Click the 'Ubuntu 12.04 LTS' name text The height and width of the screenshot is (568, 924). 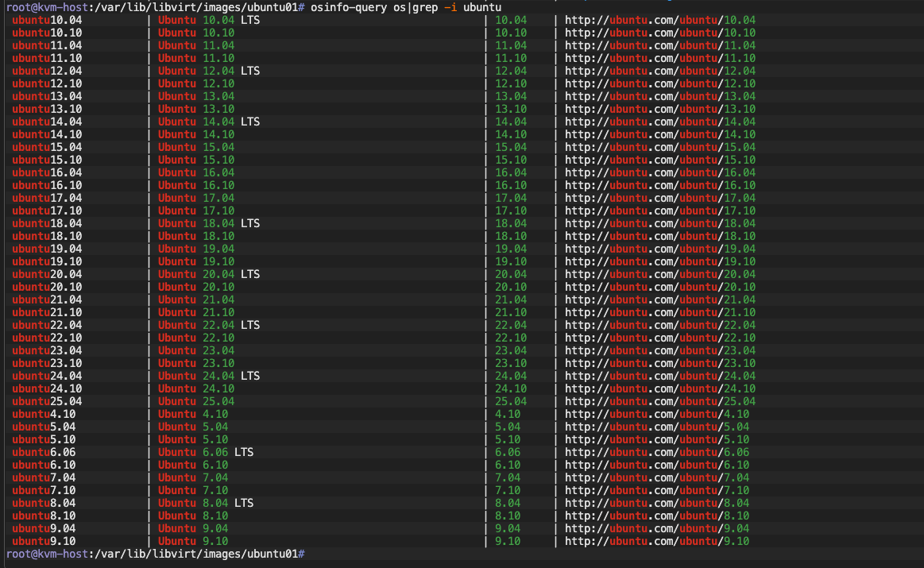pyautogui.click(x=209, y=71)
